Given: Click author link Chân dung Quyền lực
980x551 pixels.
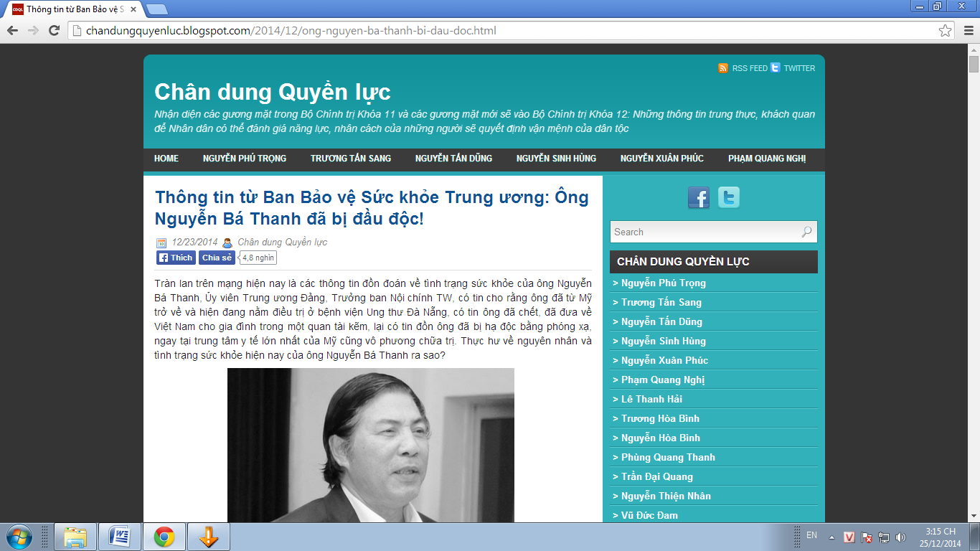Looking at the screenshot, I should pos(282,242).
